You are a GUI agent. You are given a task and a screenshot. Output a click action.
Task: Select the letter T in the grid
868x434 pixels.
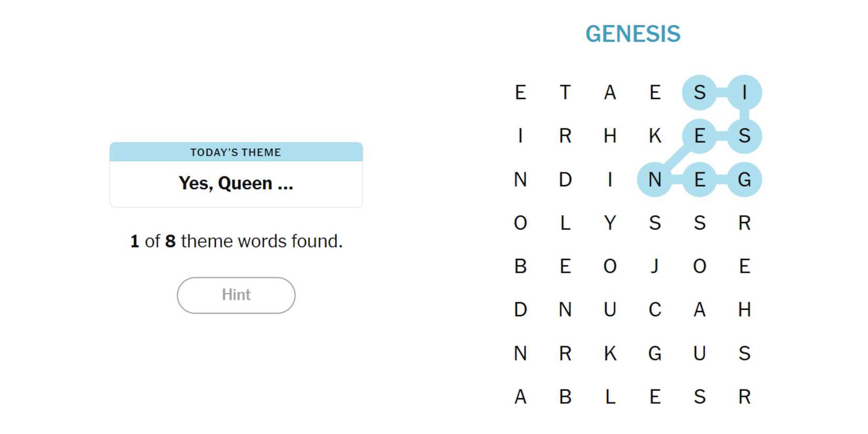(565, 93)
